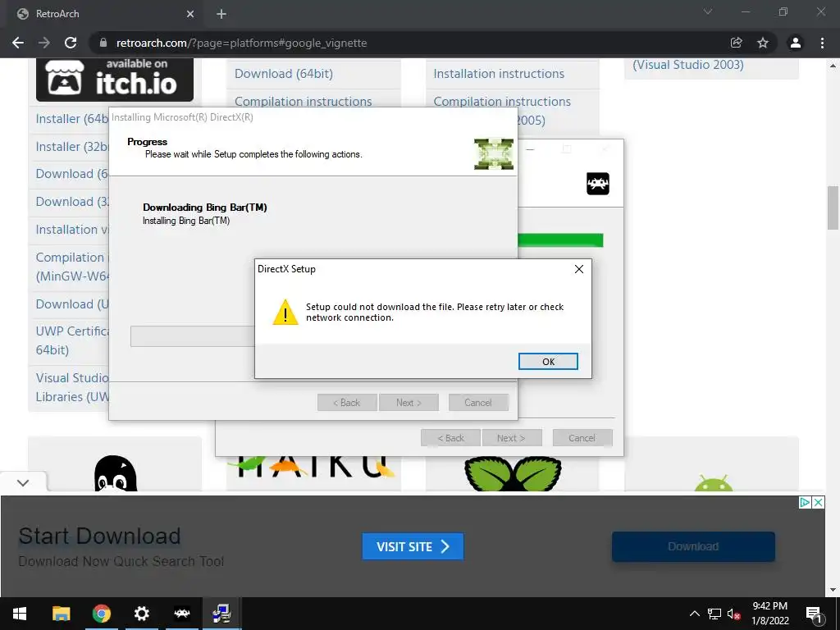Close the ad banner with the X
The height and width of the screenshot is (630, 840).
point(818,503)
